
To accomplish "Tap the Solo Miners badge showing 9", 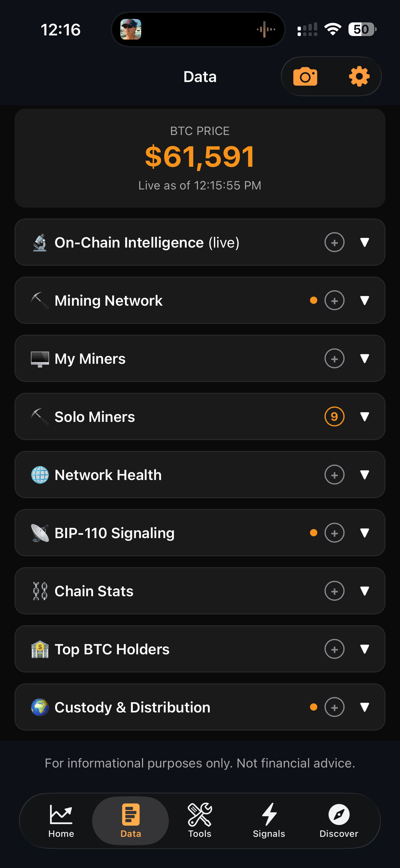I will tap(334, 416).
